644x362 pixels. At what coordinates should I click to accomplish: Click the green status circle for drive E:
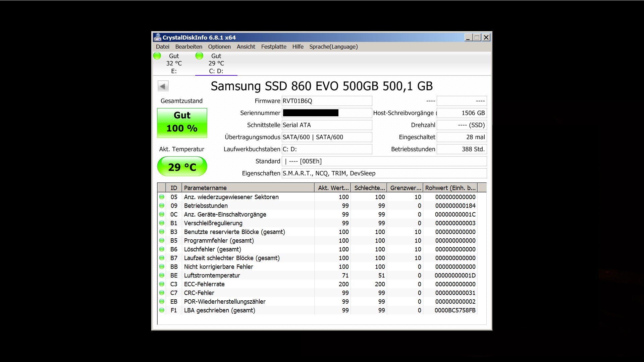(157, 56)
